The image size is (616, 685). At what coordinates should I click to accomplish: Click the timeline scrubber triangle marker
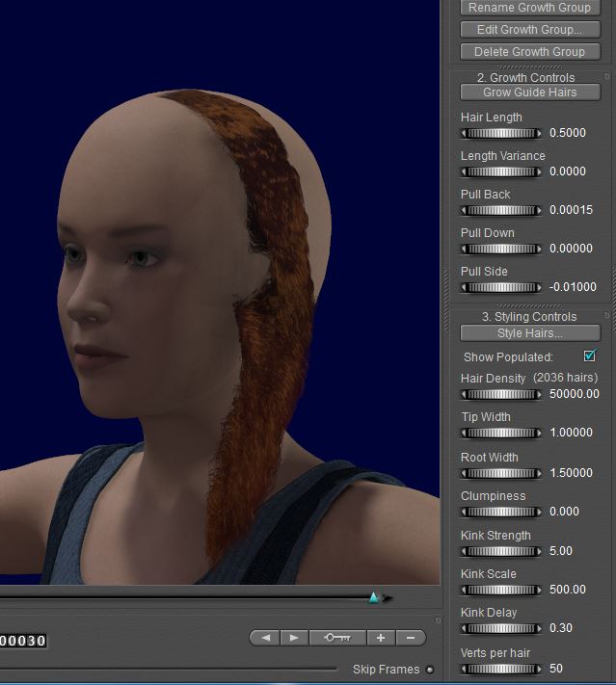(373, 597)
